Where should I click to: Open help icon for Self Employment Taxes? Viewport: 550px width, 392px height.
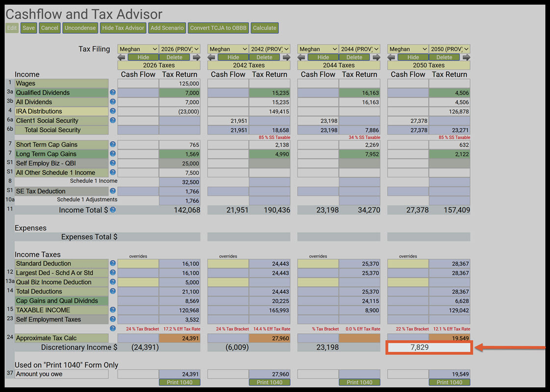click(113, 319)
